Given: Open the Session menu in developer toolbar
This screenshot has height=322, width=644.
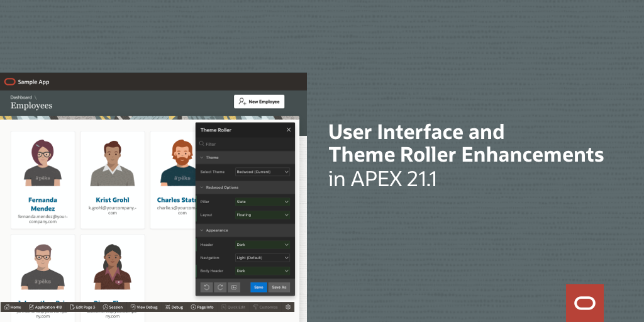Looking at the screenshot, I should point(113,307).
